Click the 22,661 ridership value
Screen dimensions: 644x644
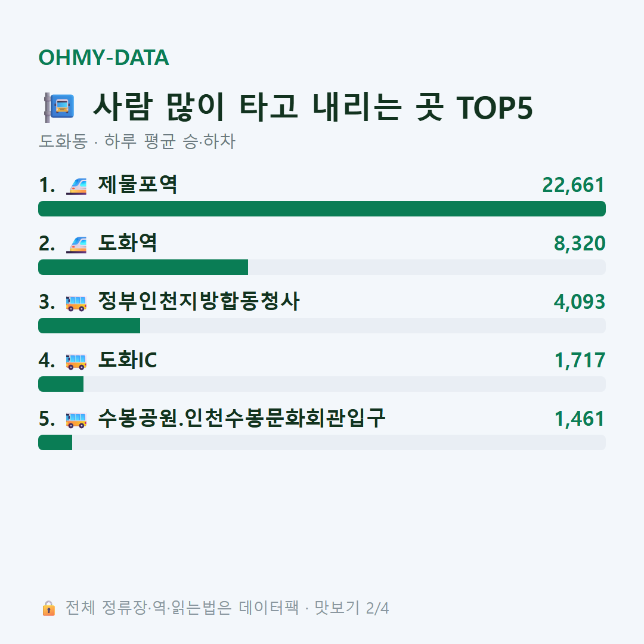click(x=574, y=185)
